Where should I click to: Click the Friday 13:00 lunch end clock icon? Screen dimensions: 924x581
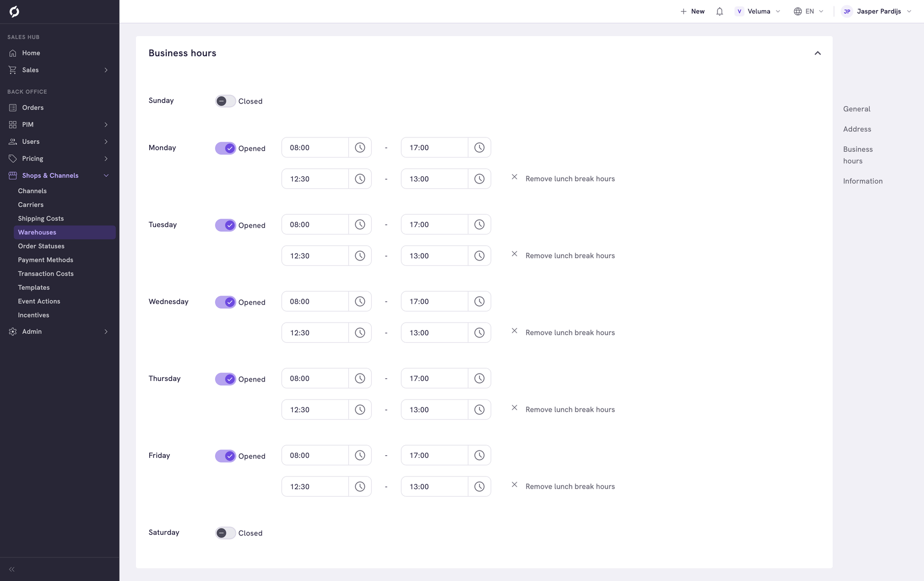pyautogui.click(x=480, y=487)
